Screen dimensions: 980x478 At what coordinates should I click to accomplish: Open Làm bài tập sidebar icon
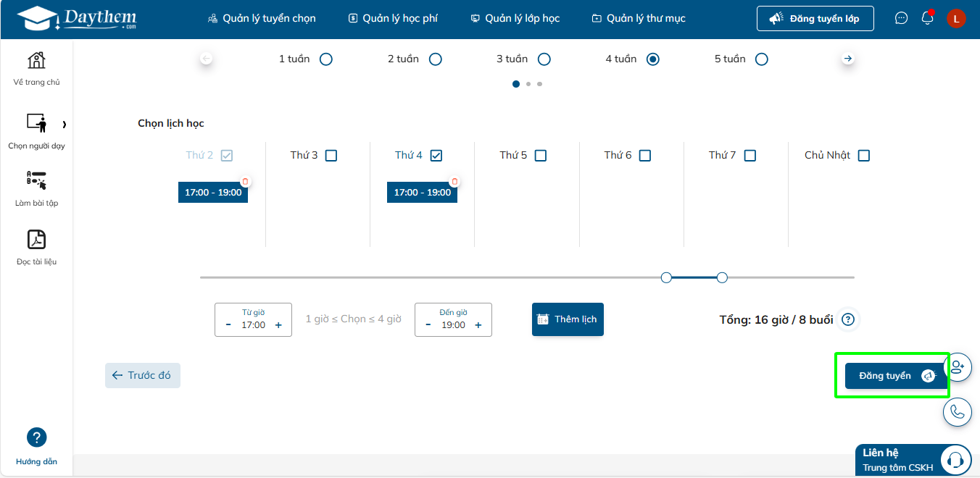pyautogui.click(x=36, y=181)
